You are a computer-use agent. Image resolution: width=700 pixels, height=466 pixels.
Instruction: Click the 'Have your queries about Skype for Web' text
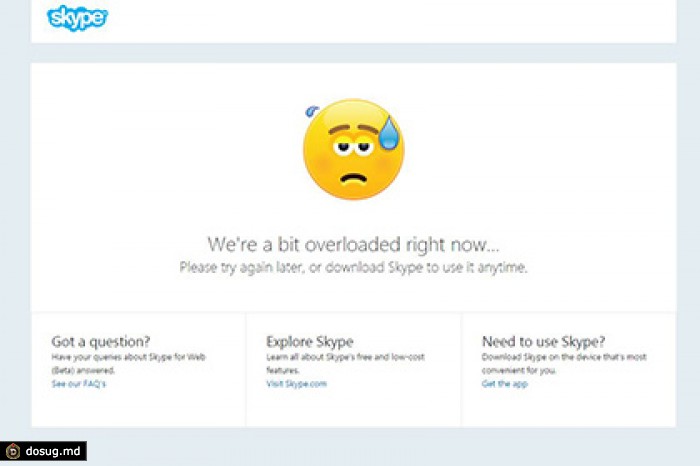pos(129,363)
